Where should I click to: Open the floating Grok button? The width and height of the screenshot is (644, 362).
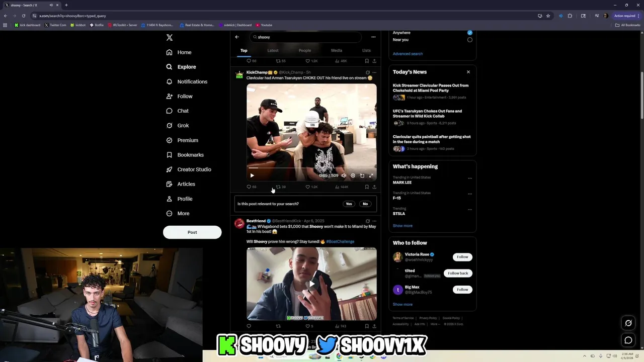point(628,323)
